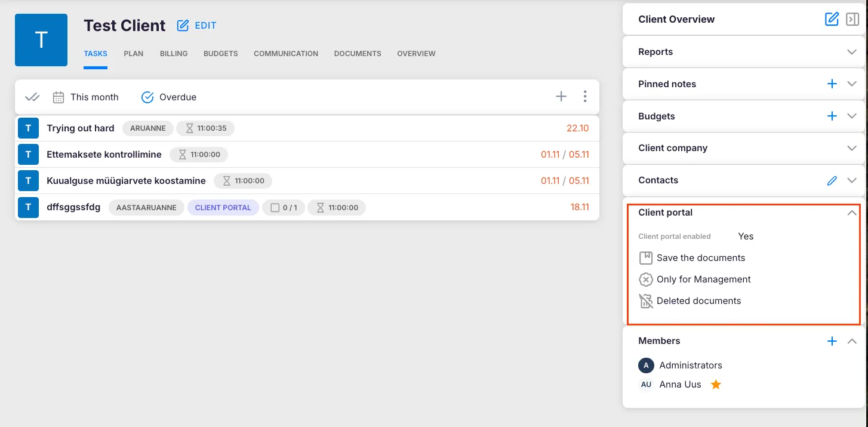Expand the Reports section
The height and width of the screenshot is (427, 868).
click(x=852, y=52)
